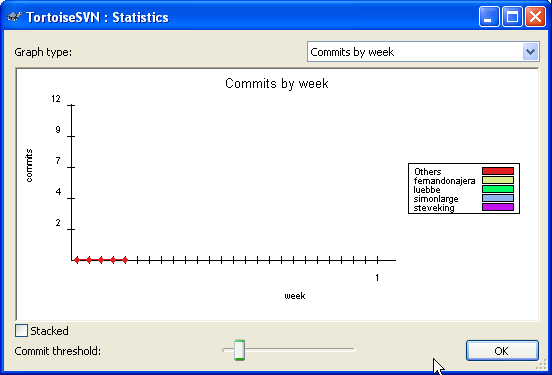Enable the Stacked checkbox
Image resolution: width=552 pixels, height=375 pixels.
21,331
